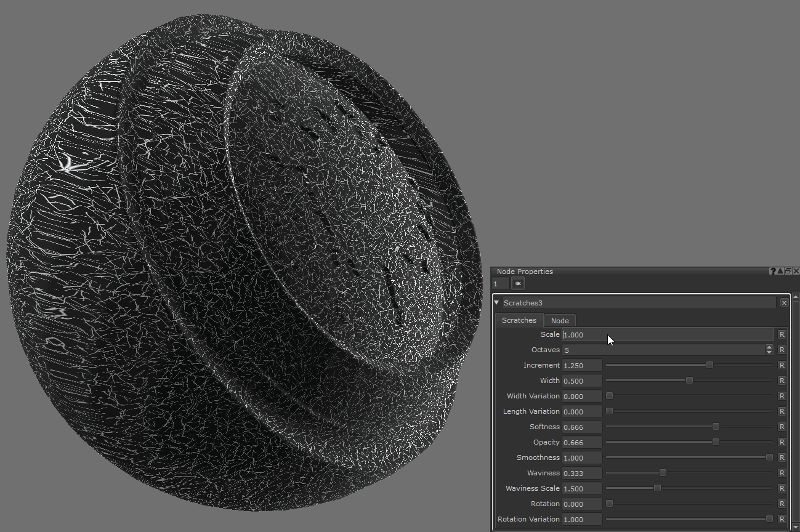
Task: Reset the Scale value with its R button
Action: [x=782, y=334]
